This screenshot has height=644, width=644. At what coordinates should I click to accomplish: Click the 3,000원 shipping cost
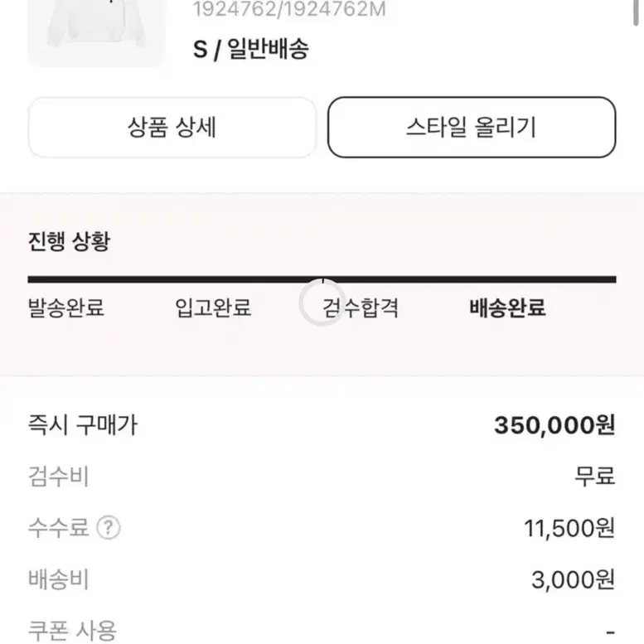(573, 579)
